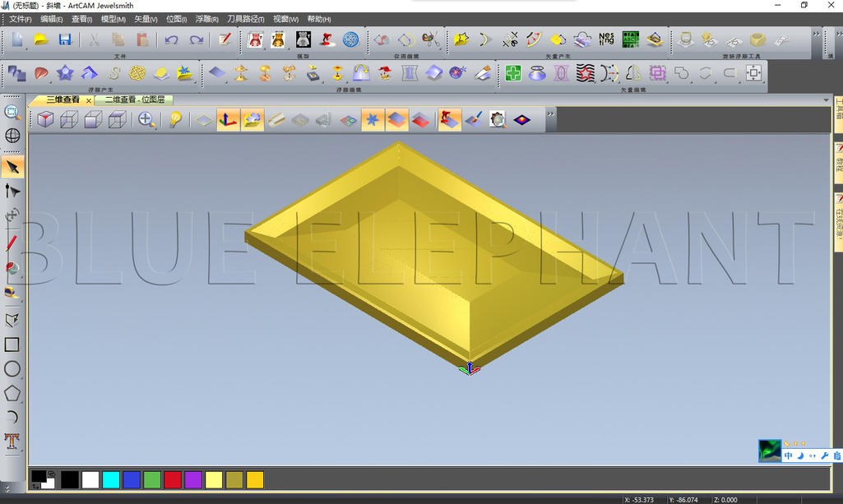Open a file with yellow folder icon
The image size is (843, 504).
(x=41, y=39)
